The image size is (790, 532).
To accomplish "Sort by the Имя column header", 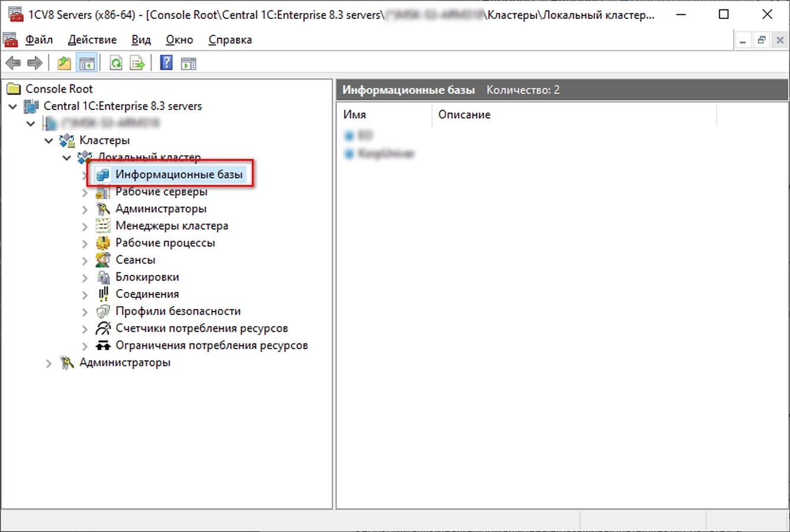I will [x=384, y=115].
